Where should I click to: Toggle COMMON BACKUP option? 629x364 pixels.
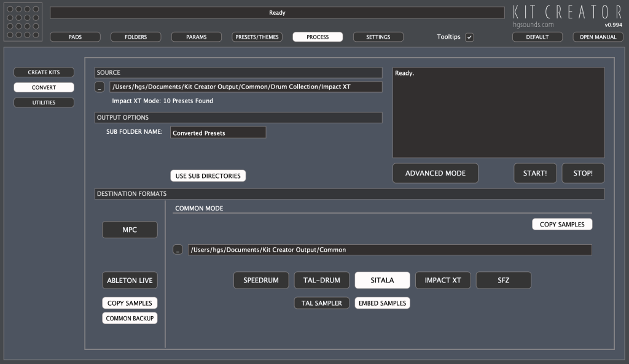(x=130, y=319)
